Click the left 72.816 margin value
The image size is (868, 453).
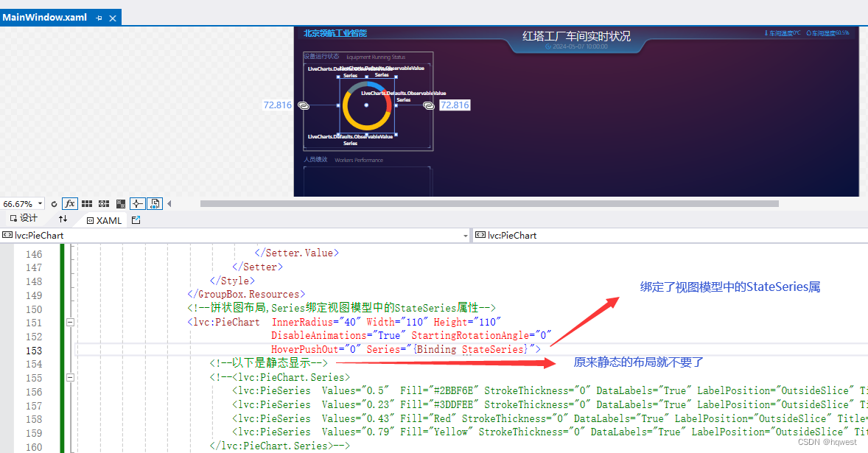coord(277,105)
